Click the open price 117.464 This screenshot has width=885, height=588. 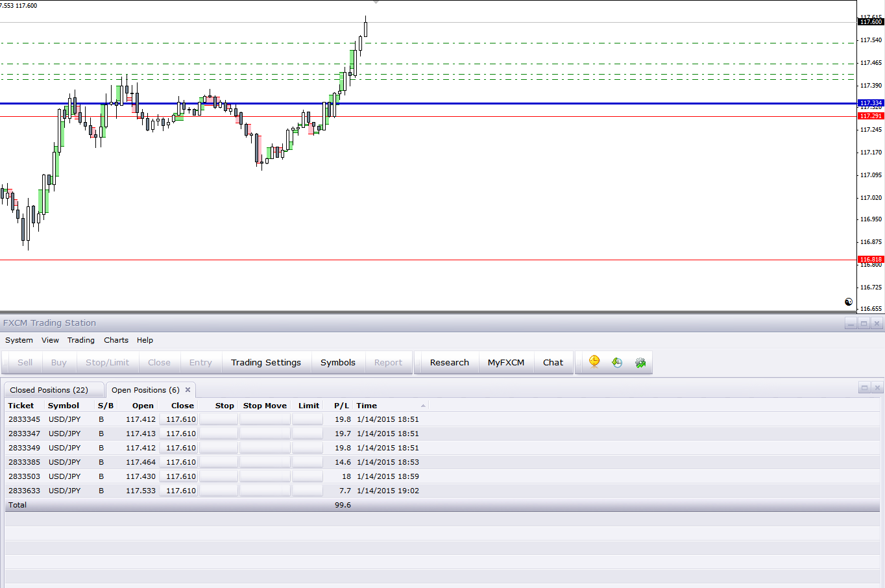[141, 462]
